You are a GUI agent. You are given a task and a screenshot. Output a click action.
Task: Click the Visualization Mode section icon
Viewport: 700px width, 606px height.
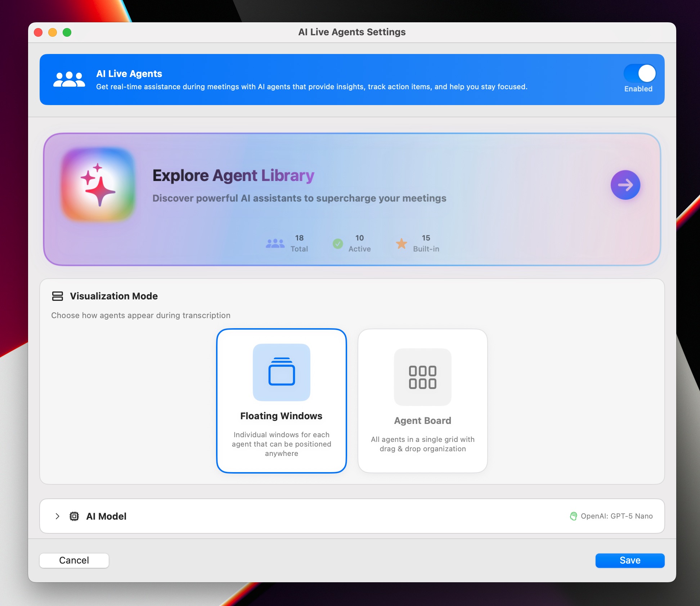[58, 296]
